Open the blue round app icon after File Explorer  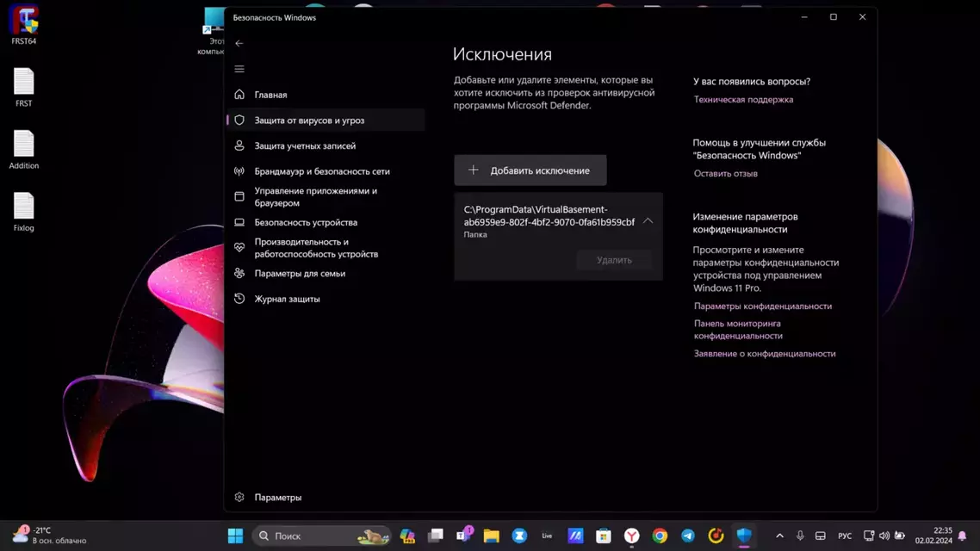coord(519,536)
